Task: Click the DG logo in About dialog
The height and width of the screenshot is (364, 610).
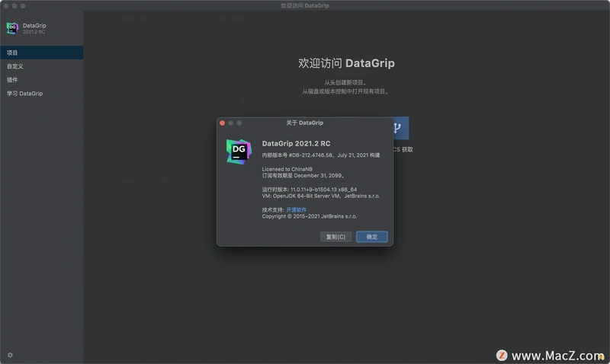Action: [x=239, y=152]
